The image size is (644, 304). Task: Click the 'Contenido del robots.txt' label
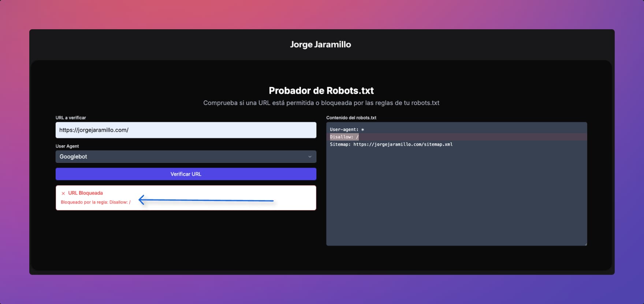pyautogui.click(x=351, y=118)
